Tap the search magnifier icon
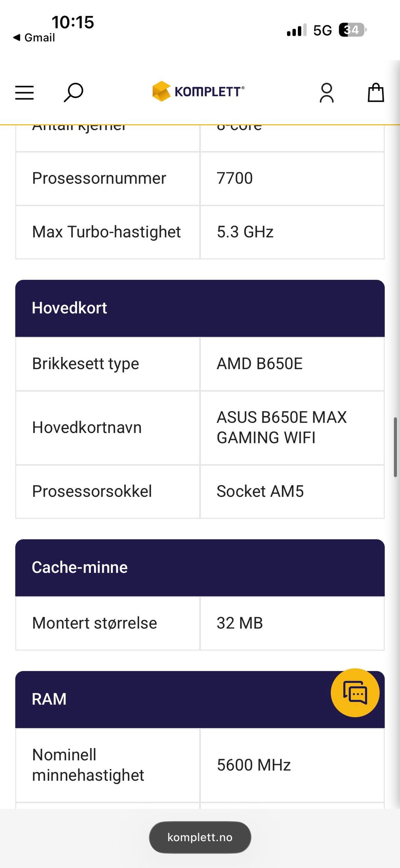 point(73,92)
